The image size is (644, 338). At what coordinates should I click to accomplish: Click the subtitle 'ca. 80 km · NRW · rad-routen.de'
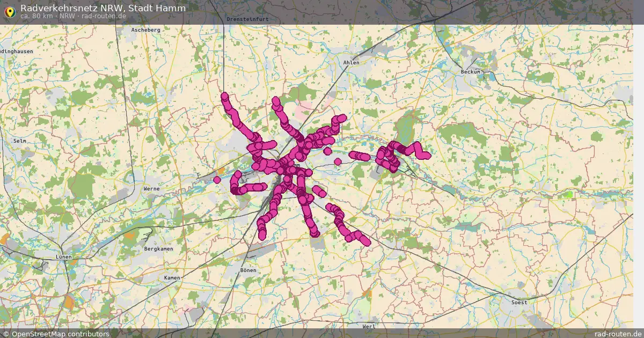click(x=74, y=16)
